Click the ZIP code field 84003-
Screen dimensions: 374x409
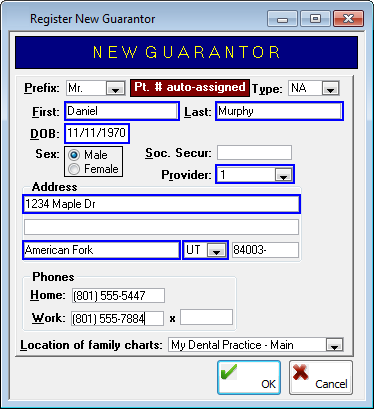click(x=265, y=250)
